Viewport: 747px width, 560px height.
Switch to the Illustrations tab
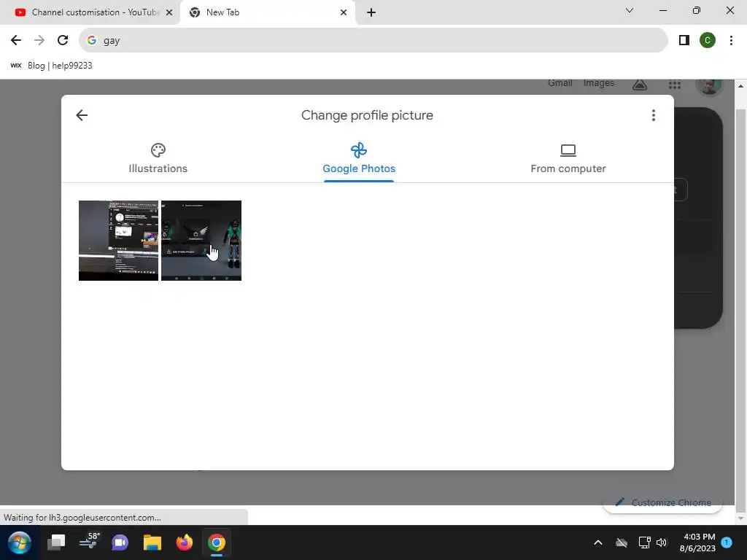(158, 158)
